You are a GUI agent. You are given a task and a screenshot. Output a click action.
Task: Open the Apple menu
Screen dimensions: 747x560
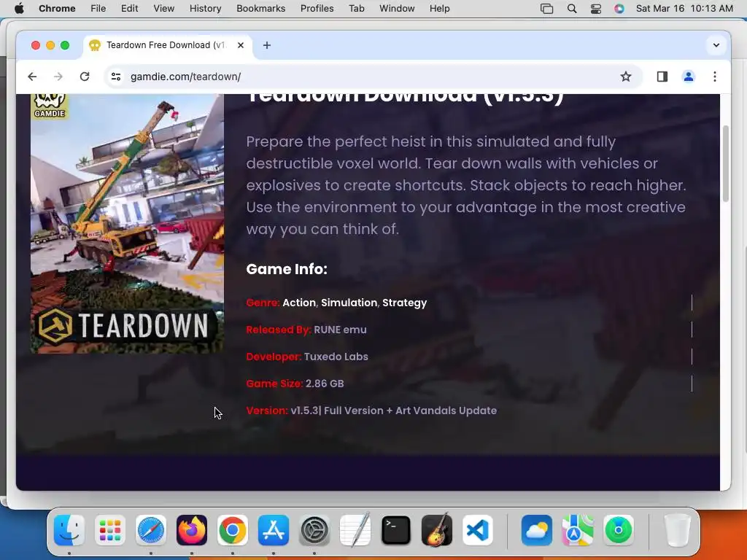19,9
